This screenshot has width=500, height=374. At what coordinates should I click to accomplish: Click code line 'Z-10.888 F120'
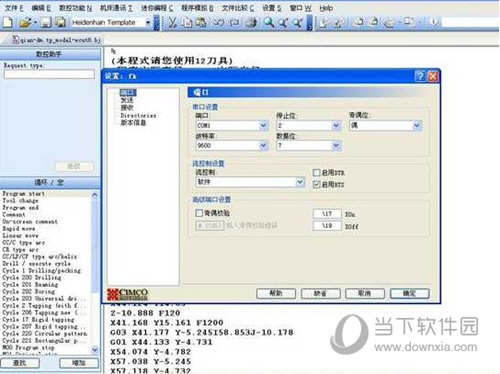145,313
